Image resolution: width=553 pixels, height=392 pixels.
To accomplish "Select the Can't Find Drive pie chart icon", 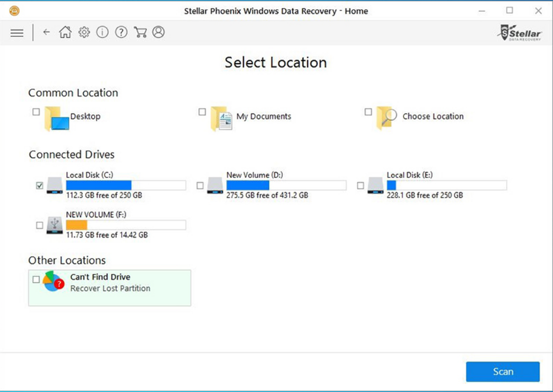I will [x=53, y=281].
